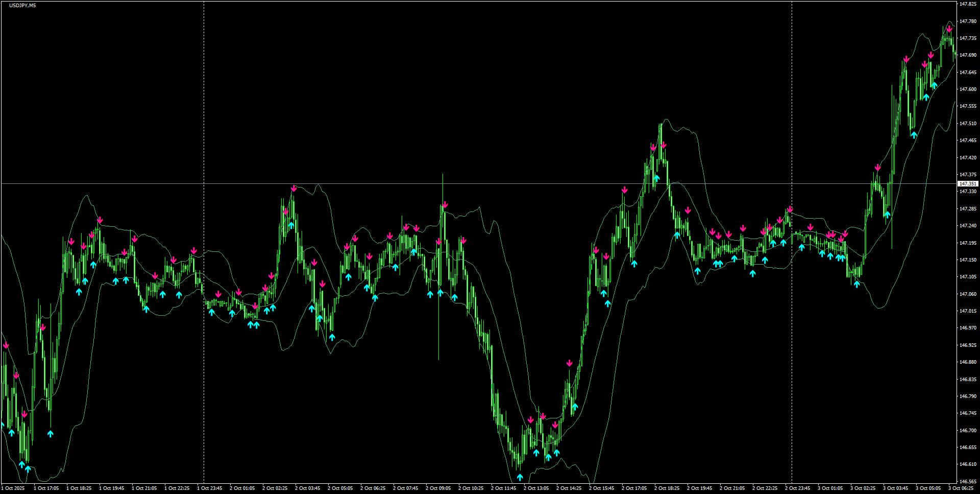
Task: Select the leftmost pink down arrow at chart edge
Action: click(x=6, y=345)
